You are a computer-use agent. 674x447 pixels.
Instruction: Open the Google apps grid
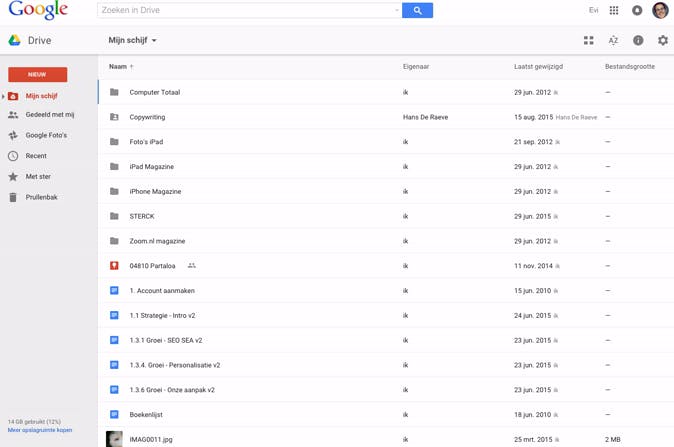614,10
